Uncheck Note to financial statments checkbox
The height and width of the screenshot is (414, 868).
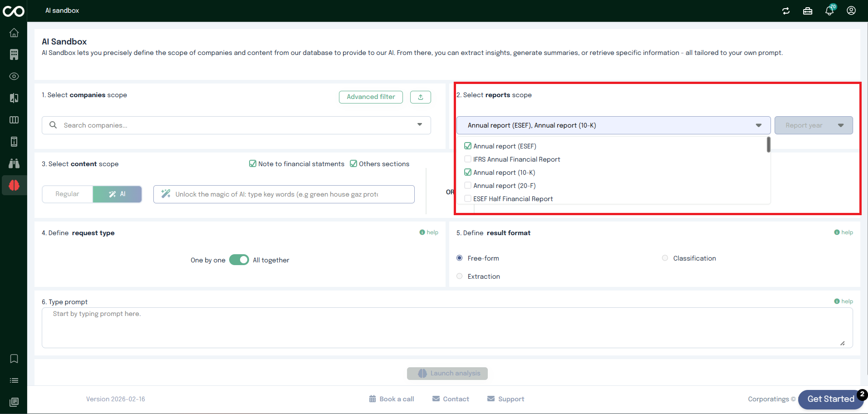[253, 164]
